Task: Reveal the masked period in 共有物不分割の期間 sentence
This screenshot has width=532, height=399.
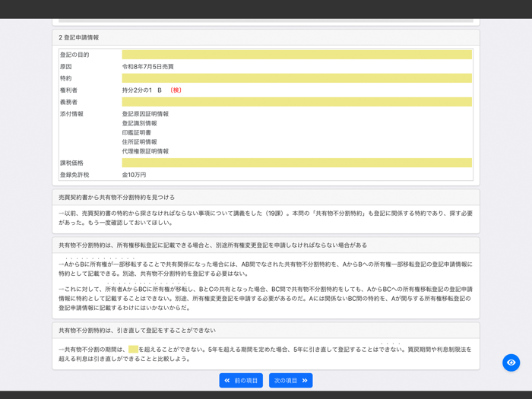Action: (x=133, y=349)
